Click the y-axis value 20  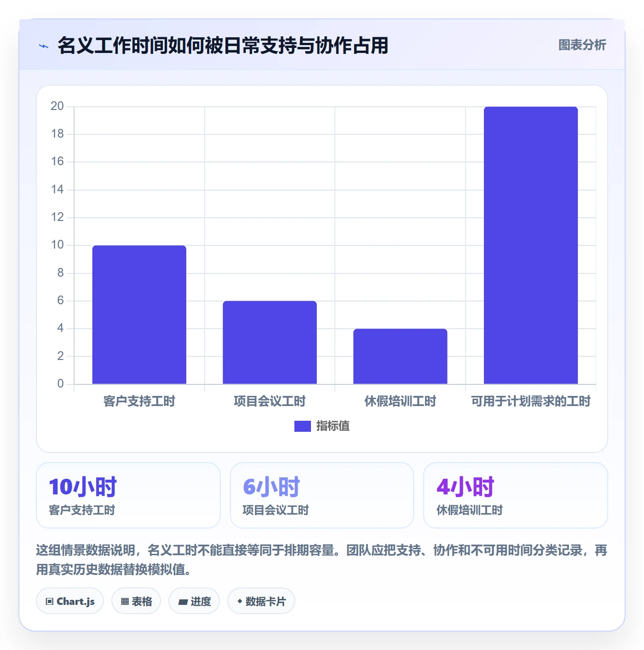[57, 106]
